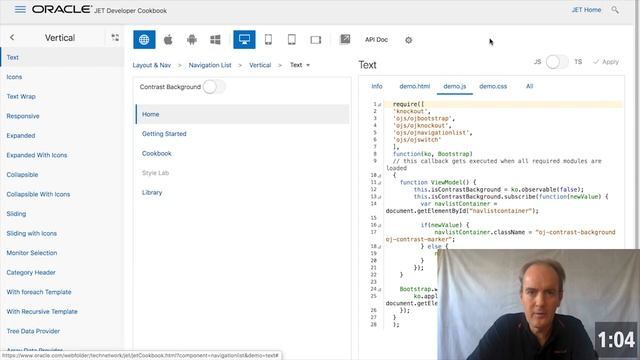
Task: Click the 'knockout' code line
Action: pyautogui.click(x=411, y=111)
